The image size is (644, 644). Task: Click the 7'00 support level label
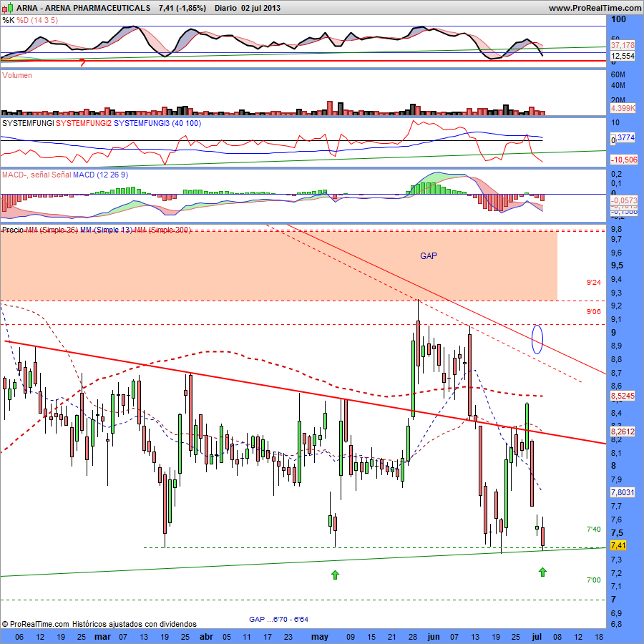pyautogui.click(x=593, y=580)
